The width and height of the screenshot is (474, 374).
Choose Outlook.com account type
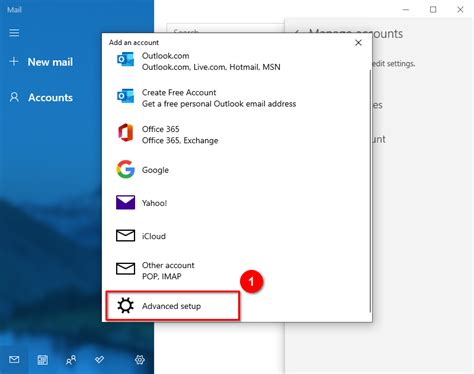237,61
